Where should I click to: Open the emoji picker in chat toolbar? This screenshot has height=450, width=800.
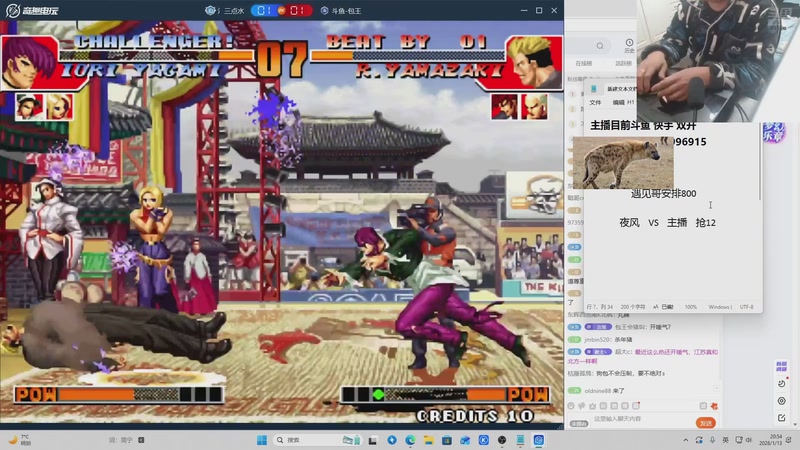(x=571, y=406)
